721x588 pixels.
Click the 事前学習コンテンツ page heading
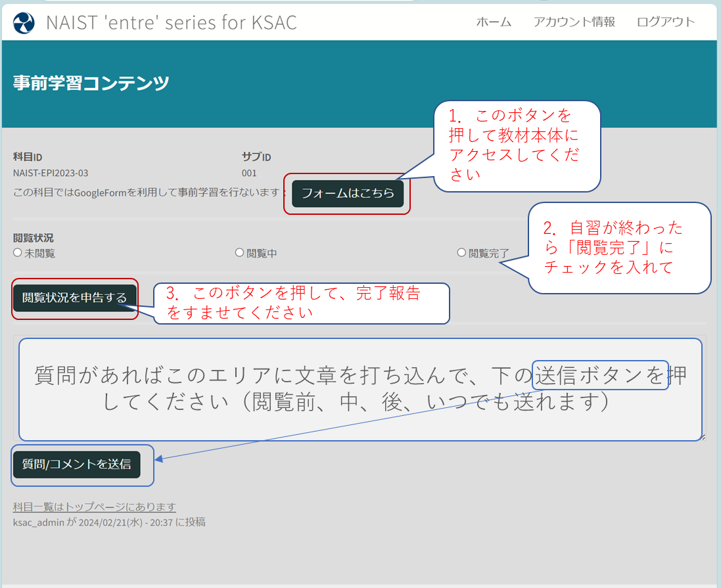91,83
